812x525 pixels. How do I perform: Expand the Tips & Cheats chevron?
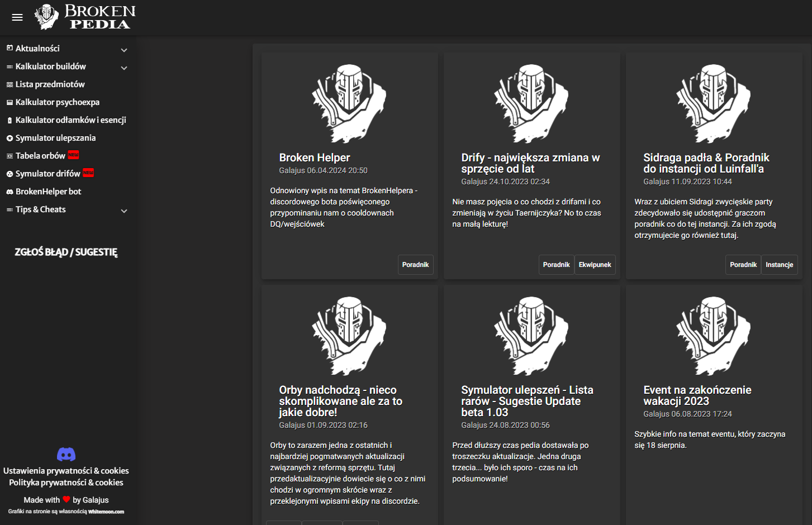pyautogui.click(x=124, y=211)
